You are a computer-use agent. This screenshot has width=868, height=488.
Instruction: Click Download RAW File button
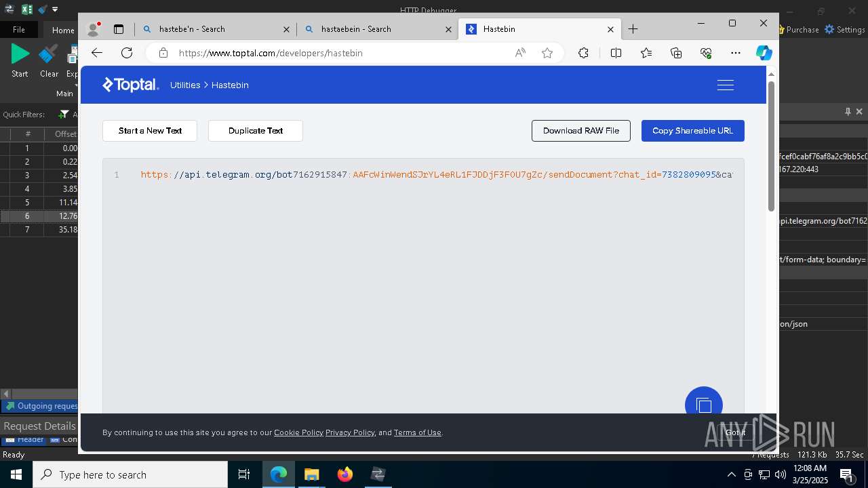point(581,131)
